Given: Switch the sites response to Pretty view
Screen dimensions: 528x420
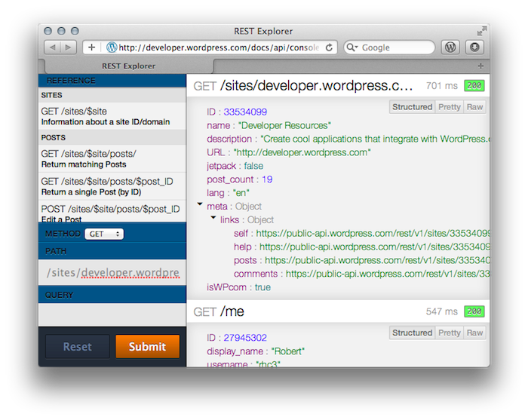Looking at the screenshot, I should point(449,107).
